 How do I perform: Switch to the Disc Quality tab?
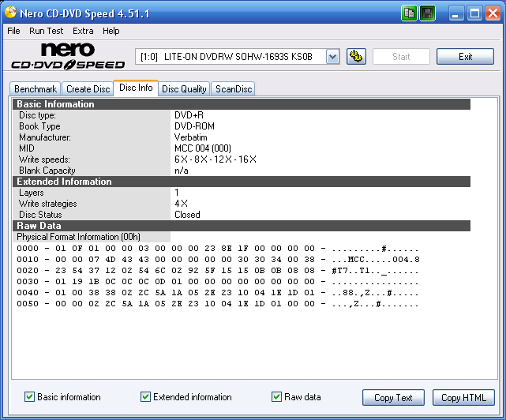184,89
